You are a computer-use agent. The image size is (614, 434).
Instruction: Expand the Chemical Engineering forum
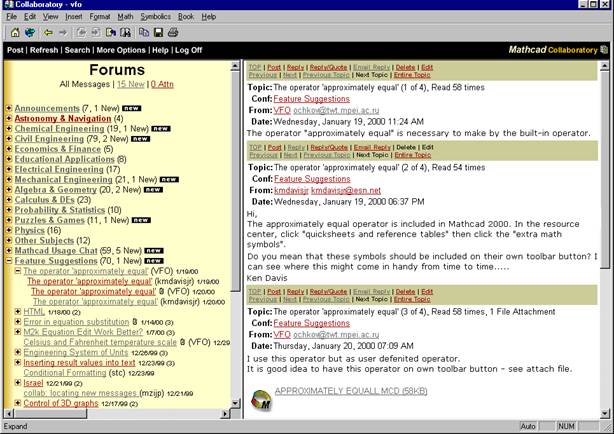click(x=9, y=128)
